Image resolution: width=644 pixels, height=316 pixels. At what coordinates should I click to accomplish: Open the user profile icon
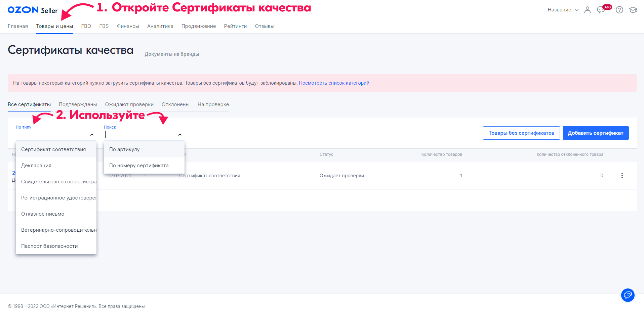[x=587, y=10]
